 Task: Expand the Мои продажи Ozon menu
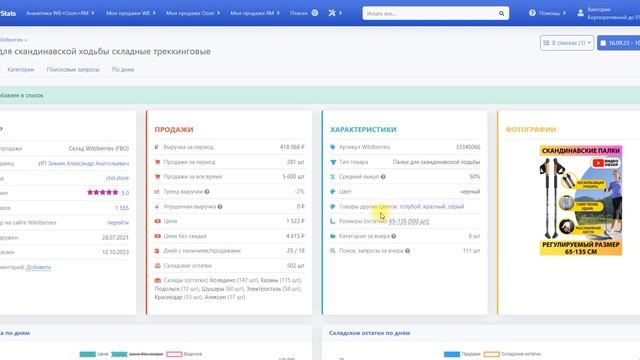tap(193, 13)
